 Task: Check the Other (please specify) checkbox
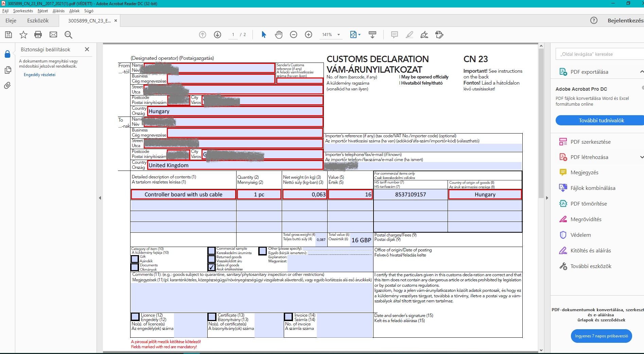tap(262, 251)
